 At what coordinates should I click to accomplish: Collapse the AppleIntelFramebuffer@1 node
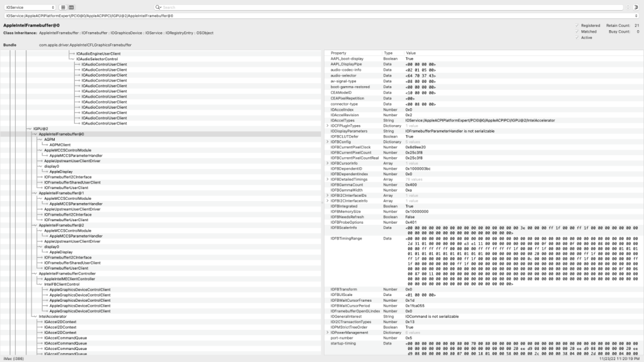coord(35,192)
